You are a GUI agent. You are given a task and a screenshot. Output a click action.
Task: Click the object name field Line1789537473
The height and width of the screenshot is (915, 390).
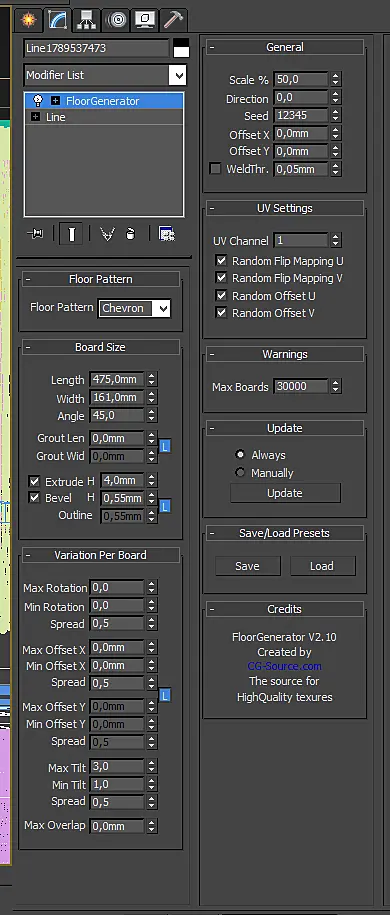coord(96,48)
